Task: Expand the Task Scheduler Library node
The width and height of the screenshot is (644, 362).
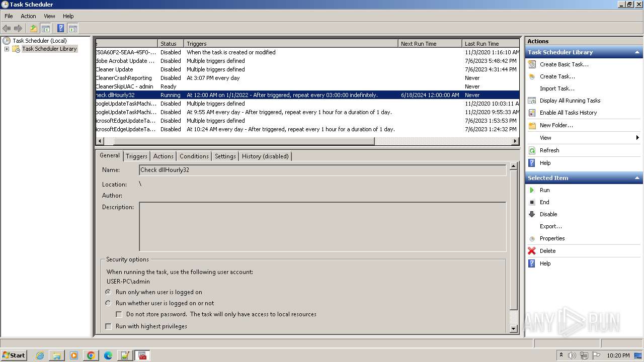Action: (x=7, y=49)
